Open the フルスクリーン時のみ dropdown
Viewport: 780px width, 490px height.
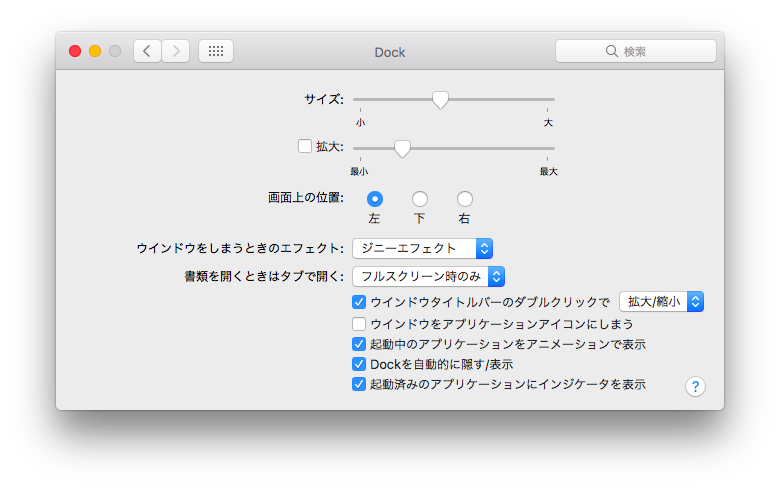(428, 277)
